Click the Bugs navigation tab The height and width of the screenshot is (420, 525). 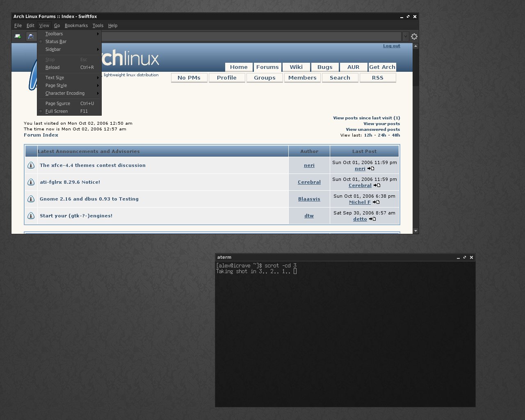[x=325, y=67]
